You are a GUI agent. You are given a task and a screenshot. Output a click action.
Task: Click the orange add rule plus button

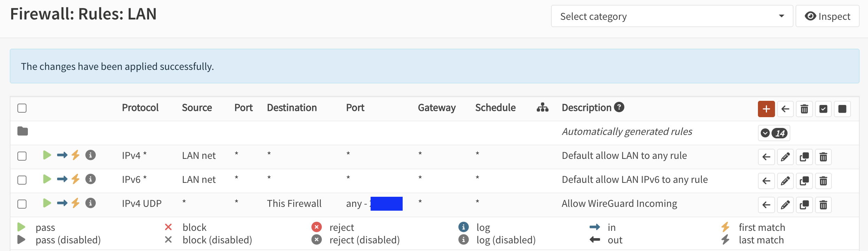[x=766, y=109]
